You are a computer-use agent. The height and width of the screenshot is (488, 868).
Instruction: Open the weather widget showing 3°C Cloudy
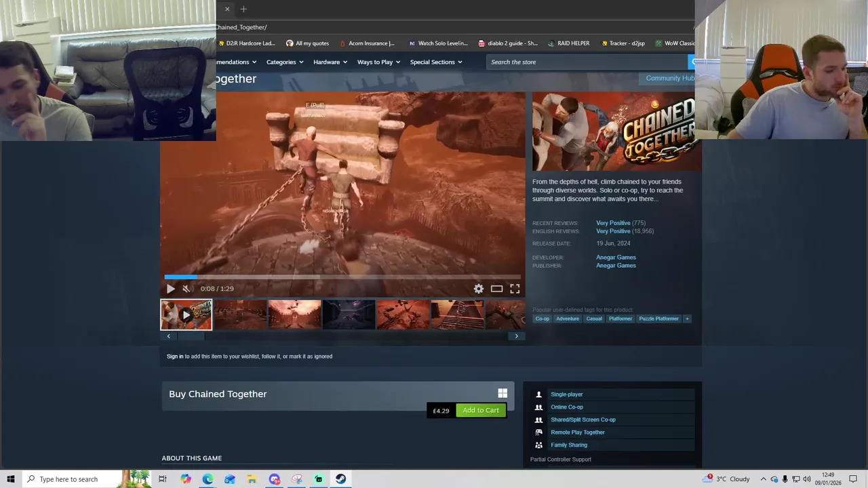click(x=728, y=479)
